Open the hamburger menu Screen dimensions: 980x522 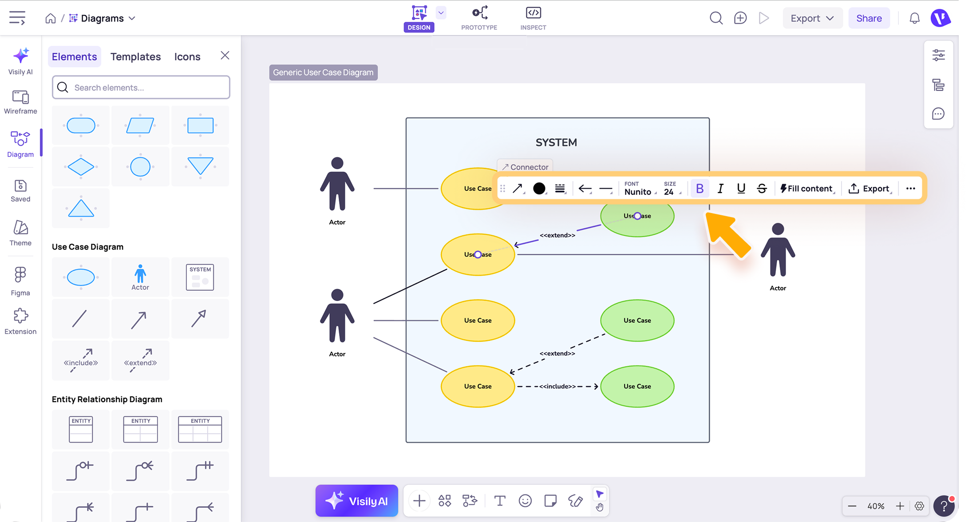tap(17, 18)
